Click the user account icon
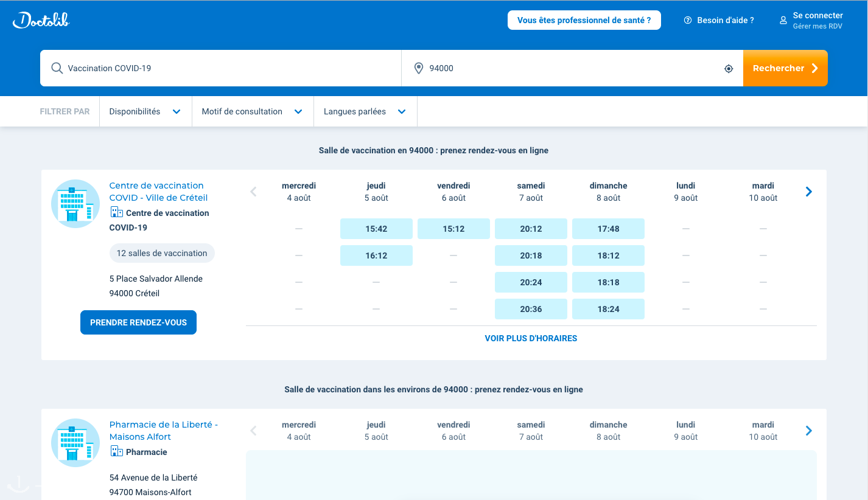Screen dimensions: 868x500 (783, 20)
